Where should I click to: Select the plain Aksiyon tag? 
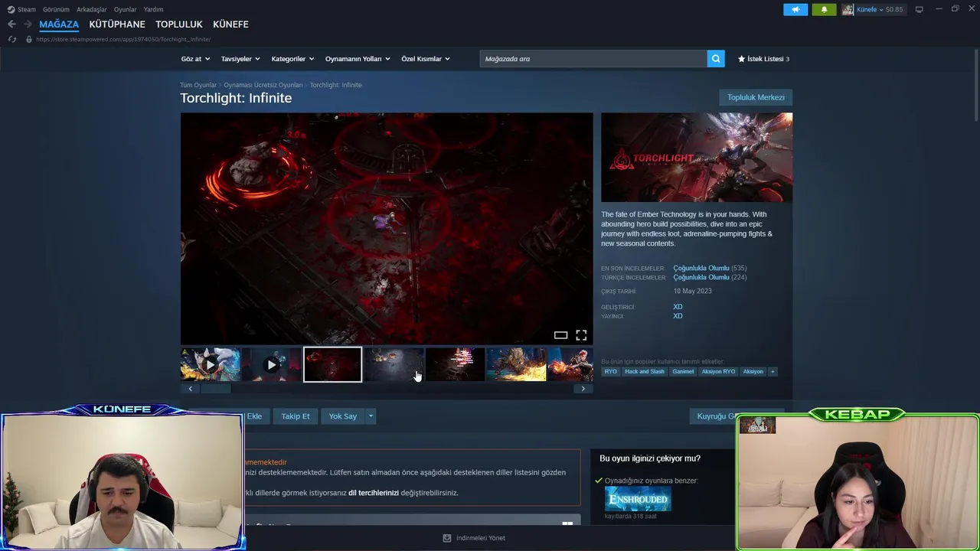pos(753,372)
